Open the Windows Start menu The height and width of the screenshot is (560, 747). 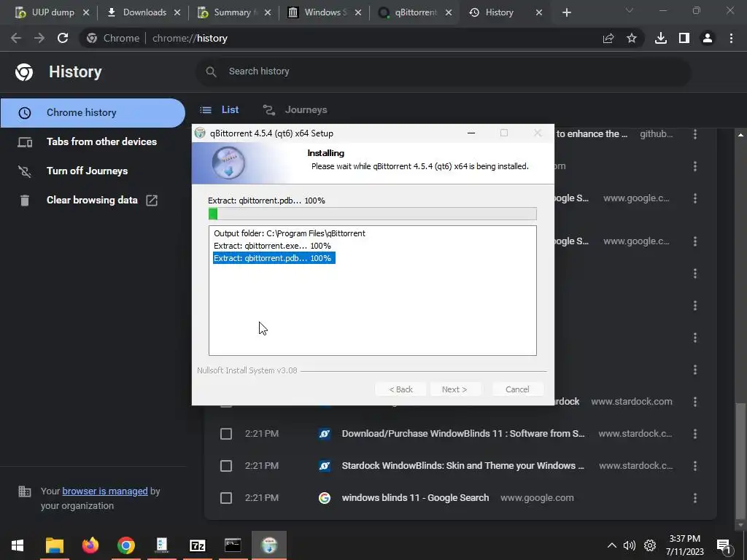tap(18, 545)
